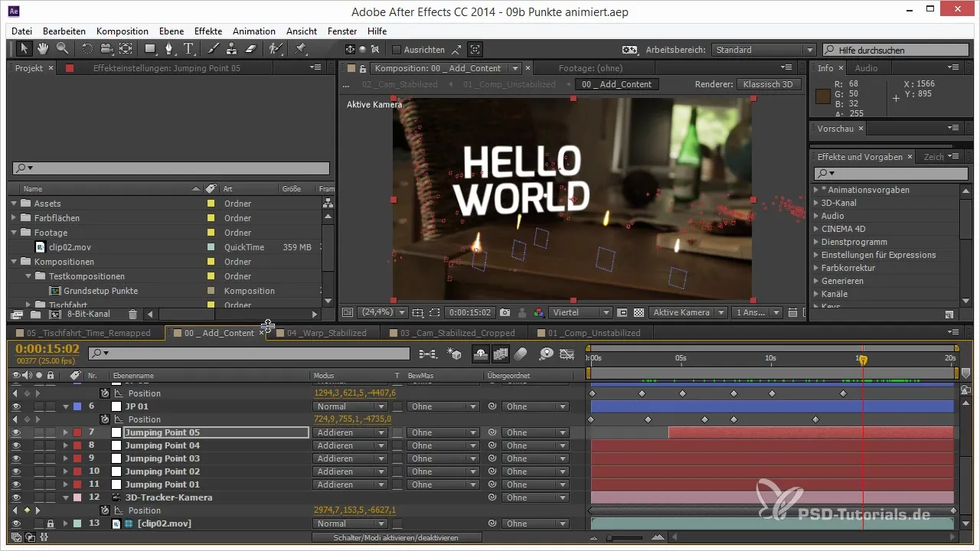Hide the Jumping Point 05 layer
This screenshot has height=551, width=980.
pyautogui.click(x=15, y=432)
